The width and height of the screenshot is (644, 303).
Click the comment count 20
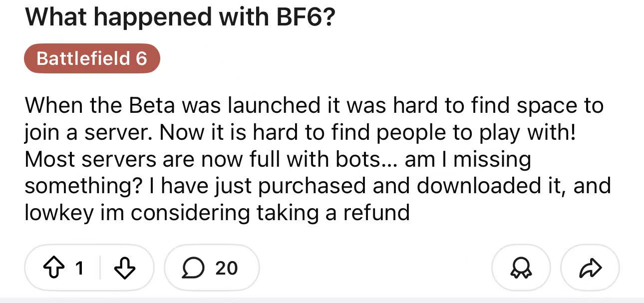(226, 269)
